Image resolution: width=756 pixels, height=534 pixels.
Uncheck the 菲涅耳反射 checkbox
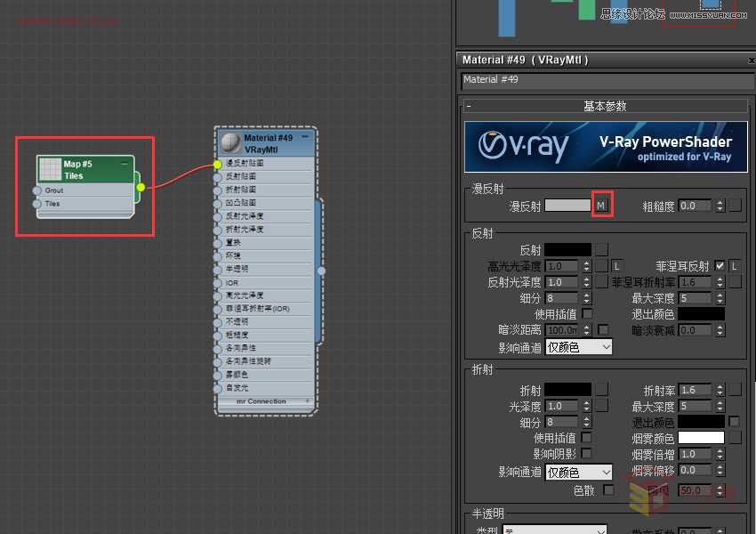[x=721, y=265]
